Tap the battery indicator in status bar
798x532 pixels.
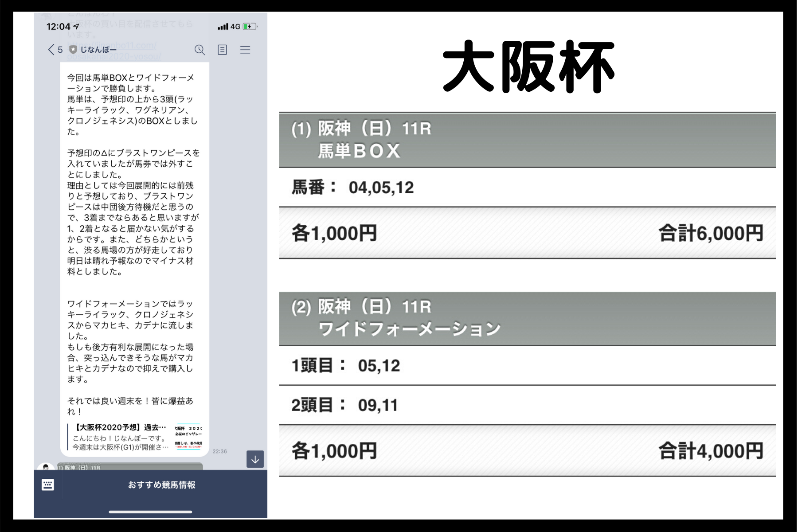click(x=250, y=27)
